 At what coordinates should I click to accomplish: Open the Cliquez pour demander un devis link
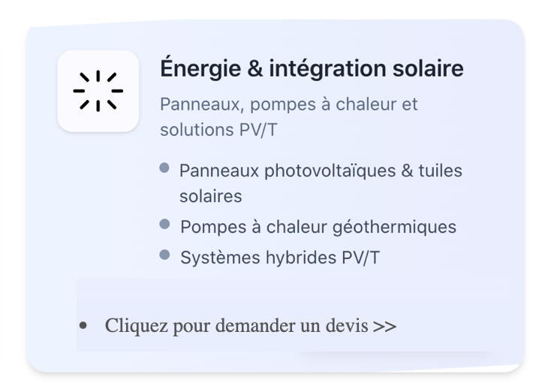point(250,326)
